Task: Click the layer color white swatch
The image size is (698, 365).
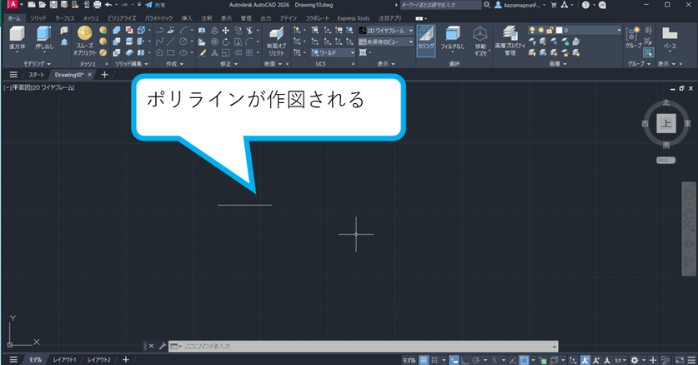Action: click(559, 30)
